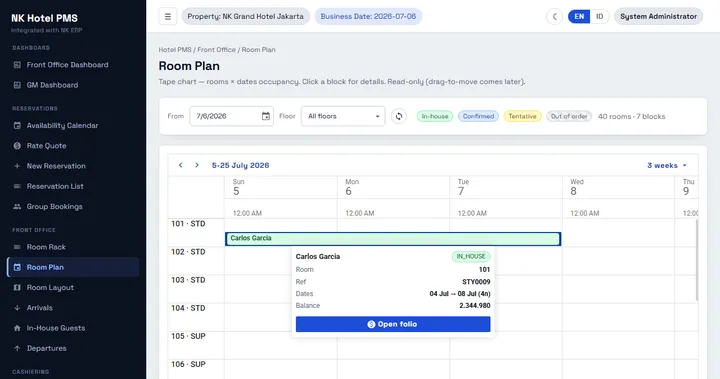Open In-House Guests in the sidebar

(x=73, y=328)
